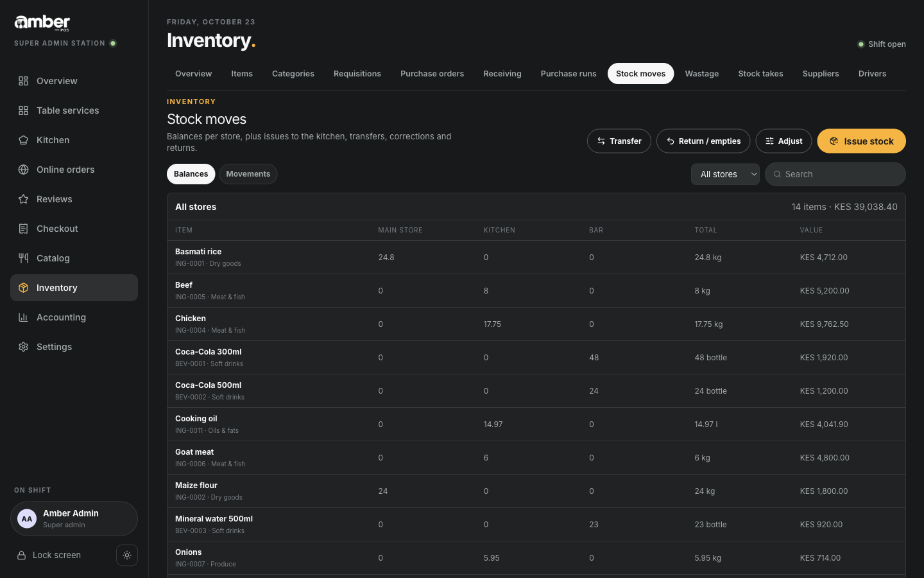Click the Lock screen padlock icon
The image size is (924, 578).
tap(21, 556)
